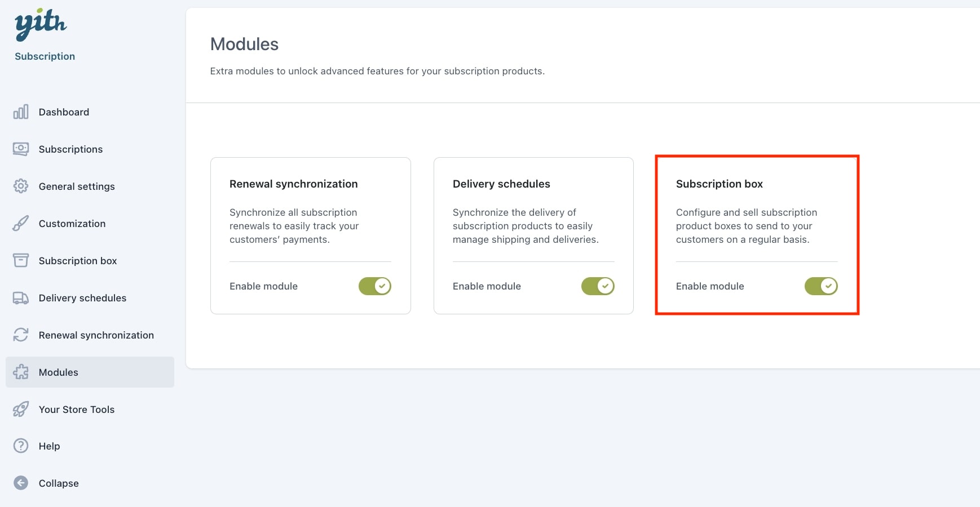Click the Customization paintbrush icon
The width and height of the screenshot is (980, 507).
pyautogui.click(x=21, y=224)
